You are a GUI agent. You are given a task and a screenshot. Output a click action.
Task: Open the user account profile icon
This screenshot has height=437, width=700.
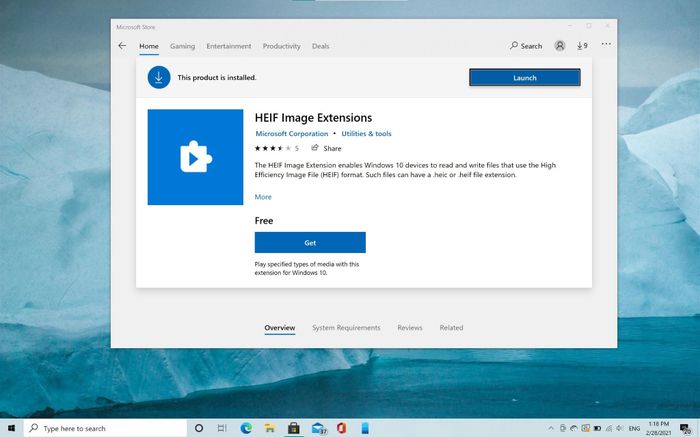point(560,46)
